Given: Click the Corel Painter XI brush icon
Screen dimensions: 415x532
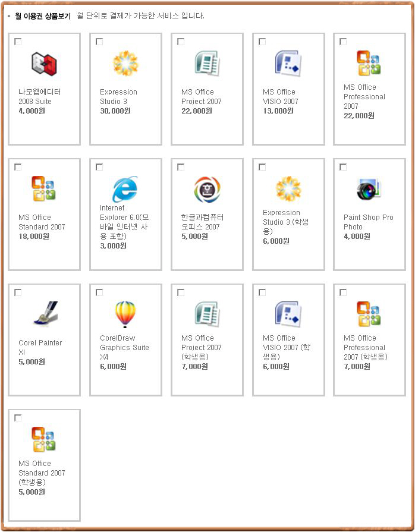Looking at the screenshot, I should (44, 315).
